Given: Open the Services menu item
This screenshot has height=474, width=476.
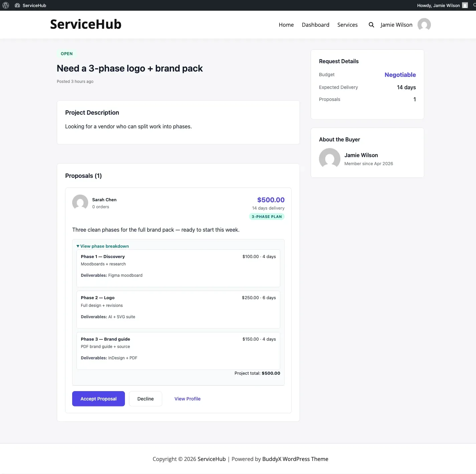Looking at the screenshot, I should [x=347, y=25].
